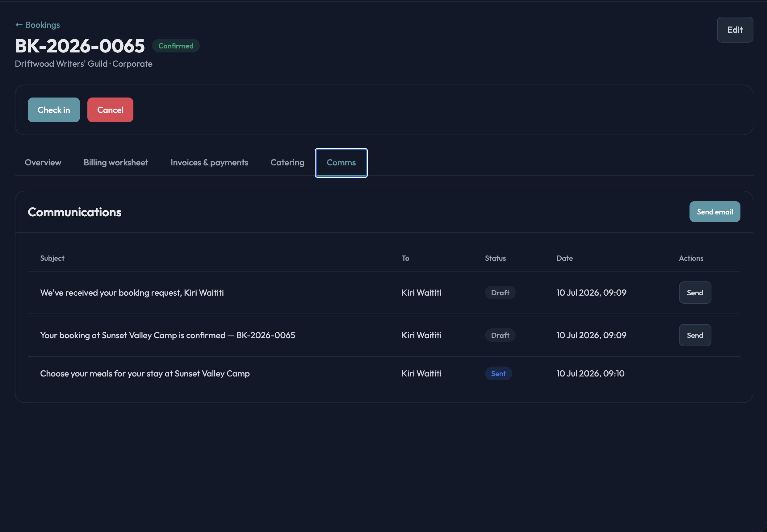Open the Overview tab
Screen dimensions: 767x532
43,163
